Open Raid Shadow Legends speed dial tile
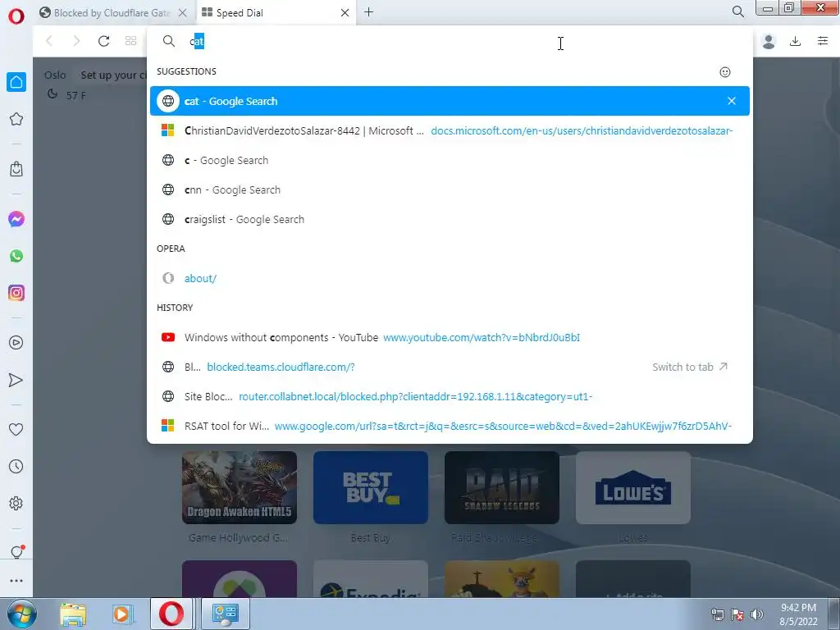The width and height of the screenshot is (840, 630). [x=502, y=487]
